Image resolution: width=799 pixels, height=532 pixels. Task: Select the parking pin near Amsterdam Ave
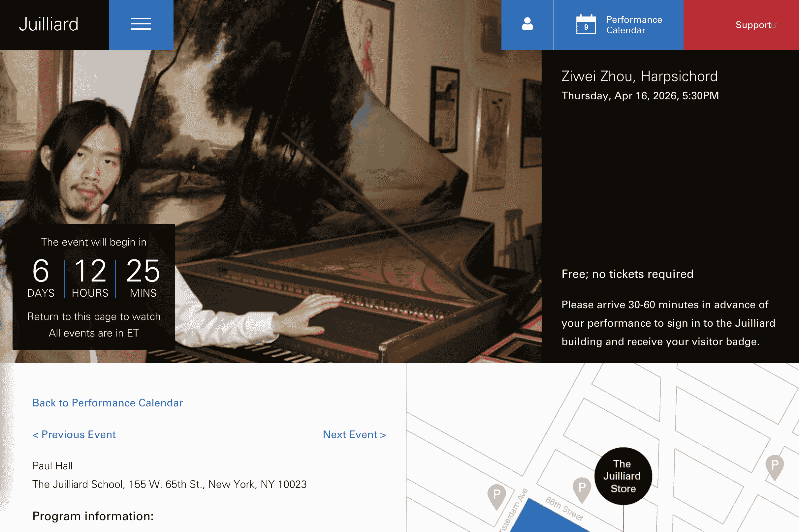pyautogui.click(x=496, y=496)
